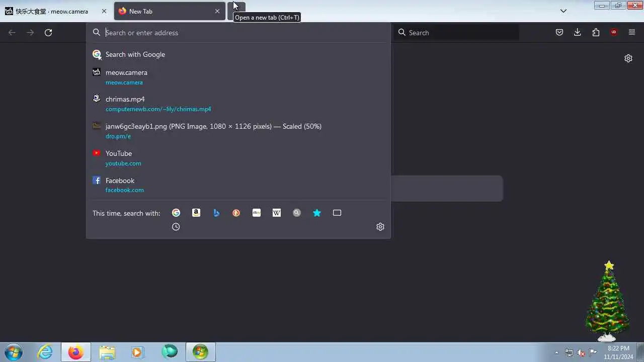
Task: Click the toolbar Search box
Action: (x=456, y=33)
